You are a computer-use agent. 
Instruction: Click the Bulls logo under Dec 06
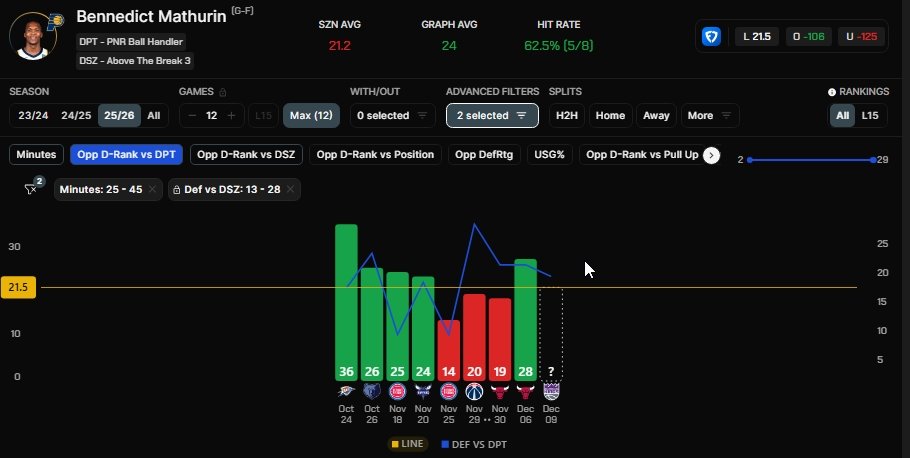[x=525, y=391]
